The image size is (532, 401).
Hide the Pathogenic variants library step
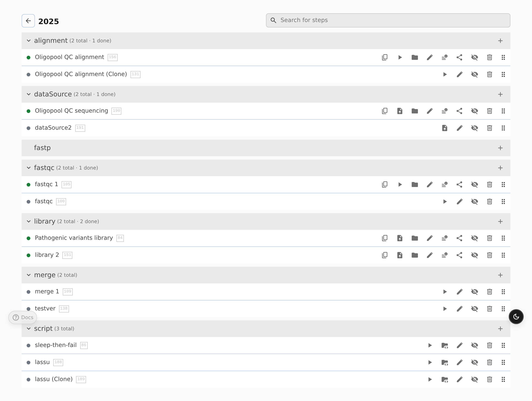(x=474, y=238)
